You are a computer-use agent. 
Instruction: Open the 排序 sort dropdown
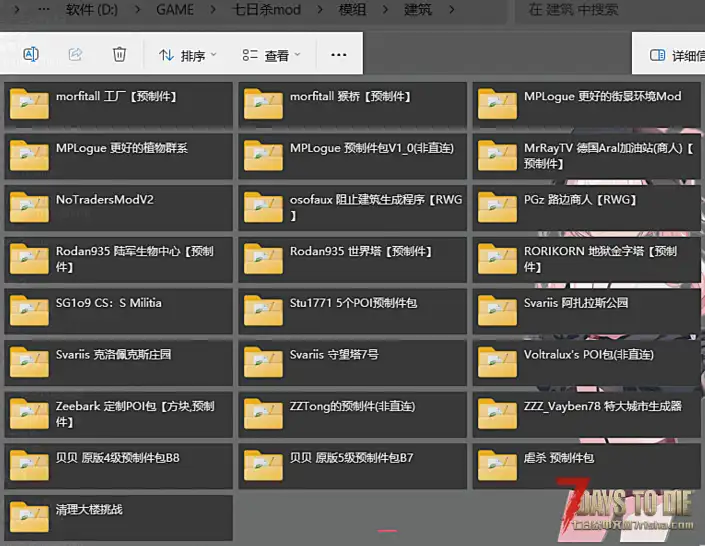(187, 55)
